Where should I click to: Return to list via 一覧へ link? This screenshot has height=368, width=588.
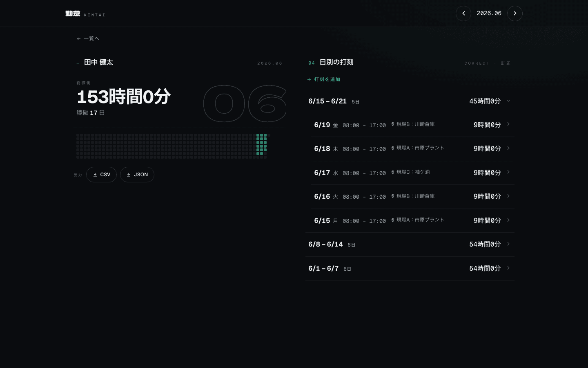coord(88,38)
